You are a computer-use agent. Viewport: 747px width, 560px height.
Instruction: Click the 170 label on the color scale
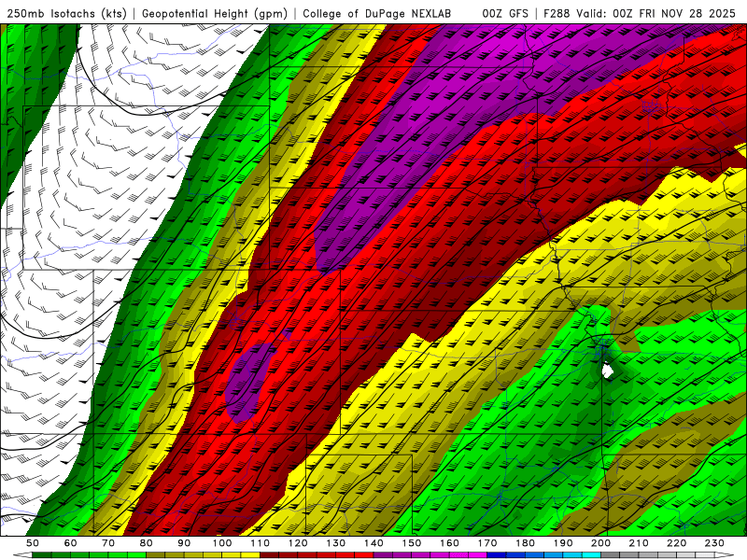point(487,543)
